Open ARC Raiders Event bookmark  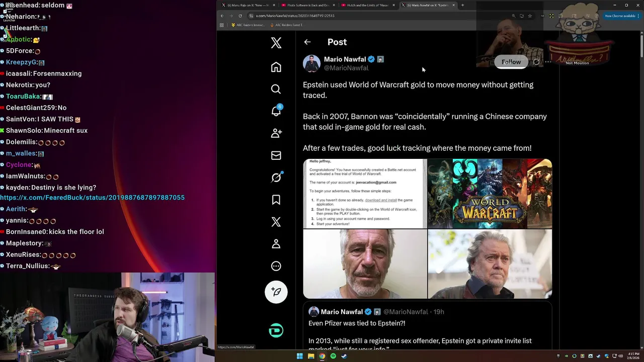[287, 25]
